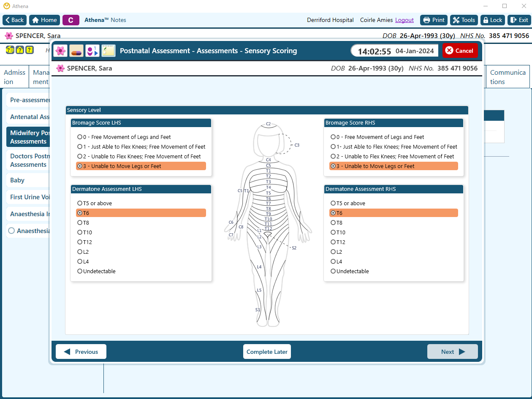
Task: Click the flower icon in dialog patient banner
Action: point(60,68)
